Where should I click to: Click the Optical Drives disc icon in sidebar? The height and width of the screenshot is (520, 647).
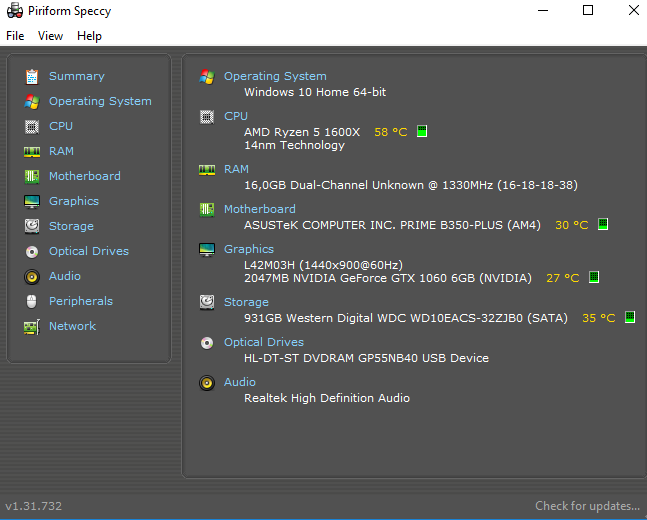click(x=32, y=252)
